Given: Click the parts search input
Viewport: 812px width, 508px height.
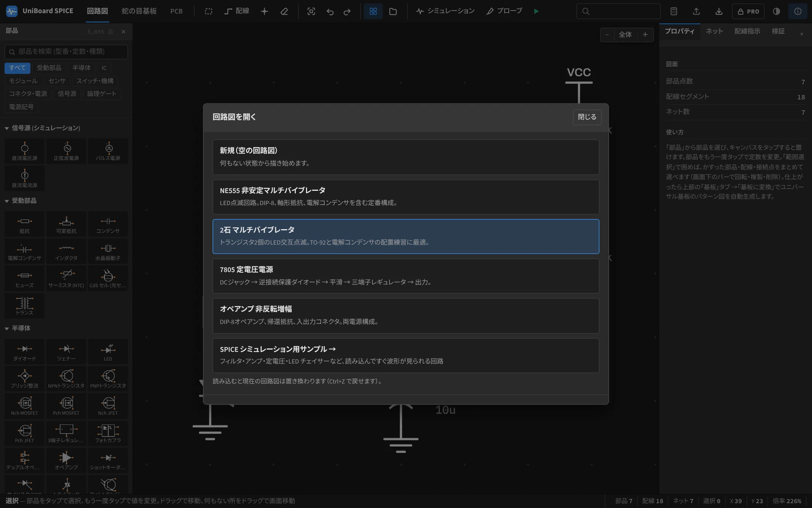Looking at the screenshot, I should click(x=66, y=52).
